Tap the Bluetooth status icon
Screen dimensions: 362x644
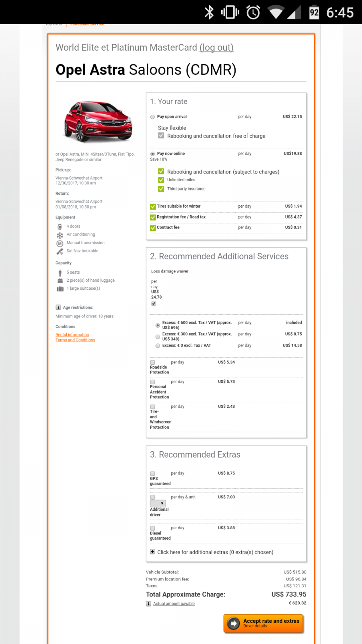[x=209, y=12]
